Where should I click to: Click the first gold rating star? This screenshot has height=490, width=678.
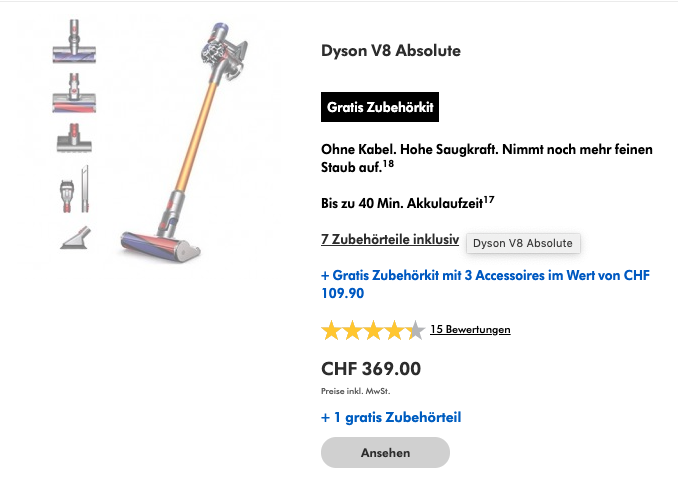point(331,330)
